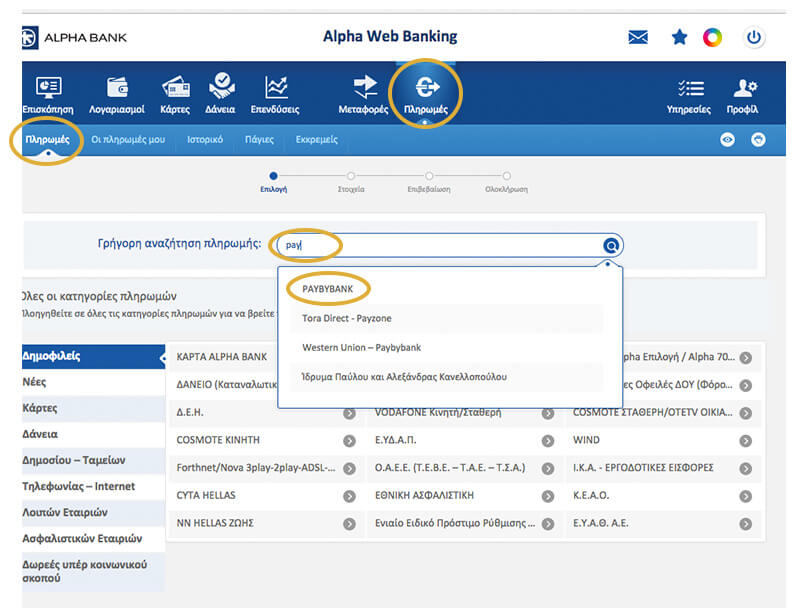Screen dimensions: 810x614
Task: Open the ΔΑΝΕΙΟ (Καταναλωτικ… payment
Action: point(227,385)
